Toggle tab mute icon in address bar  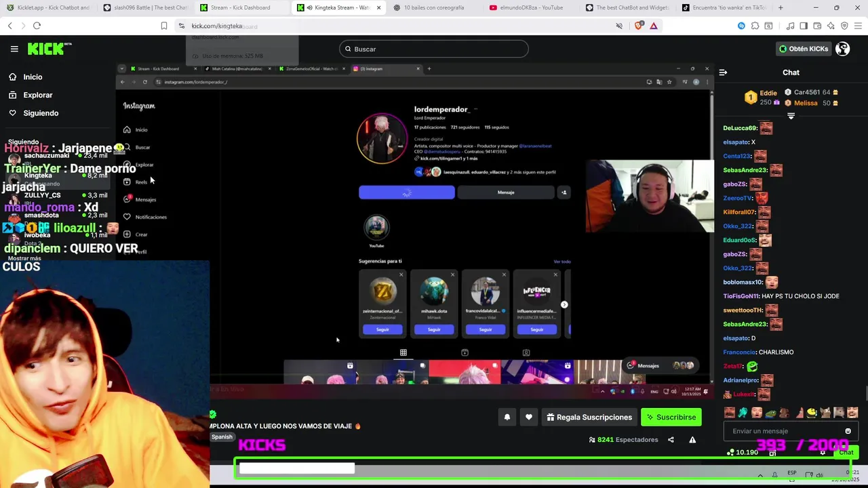coord(619,26)
